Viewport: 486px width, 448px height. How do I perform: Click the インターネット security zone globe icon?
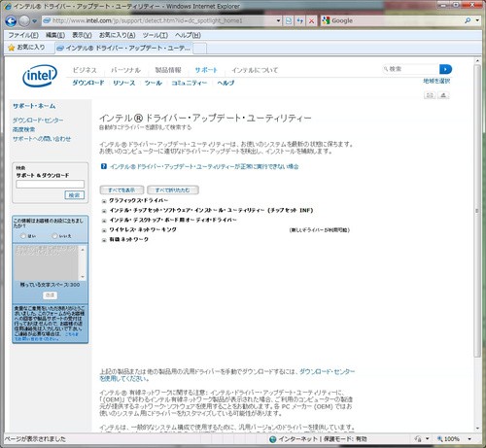(x=273, y=439)
